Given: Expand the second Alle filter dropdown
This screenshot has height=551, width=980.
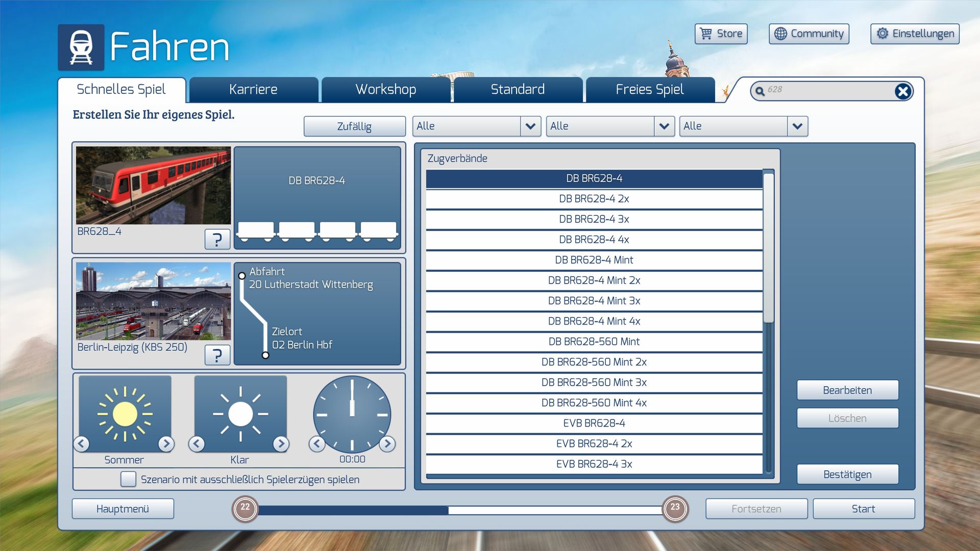Looking at the screenshot, I should [x=664, y=126].
